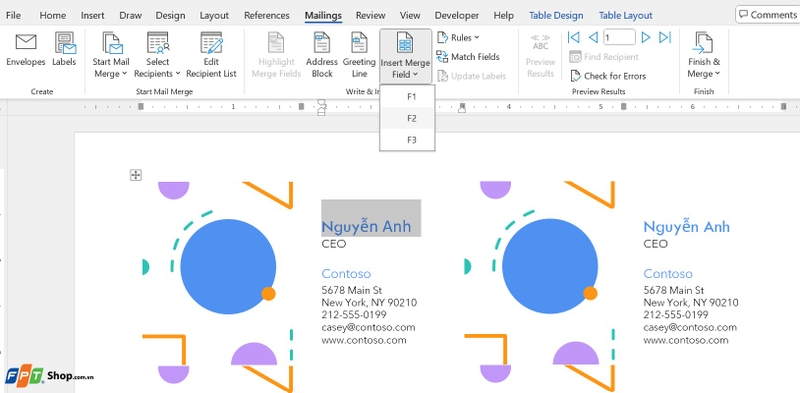Open the Table Layout tab
The image size is (800, 393).
[x=626, y=15]
